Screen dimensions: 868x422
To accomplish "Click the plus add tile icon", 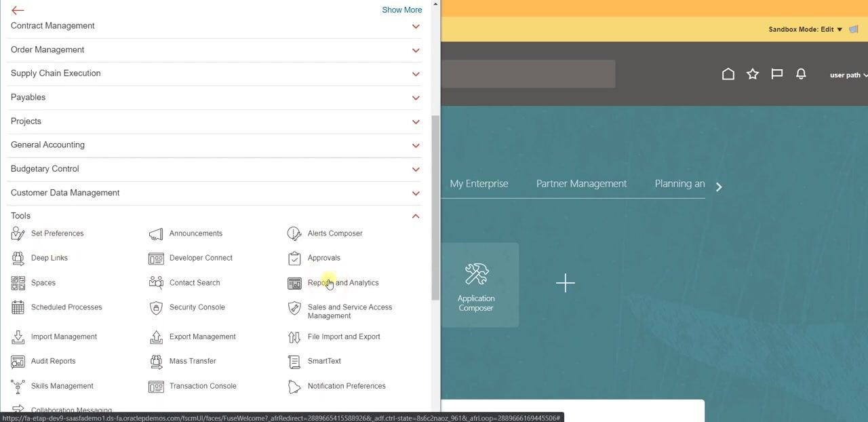I will [566, 283].
